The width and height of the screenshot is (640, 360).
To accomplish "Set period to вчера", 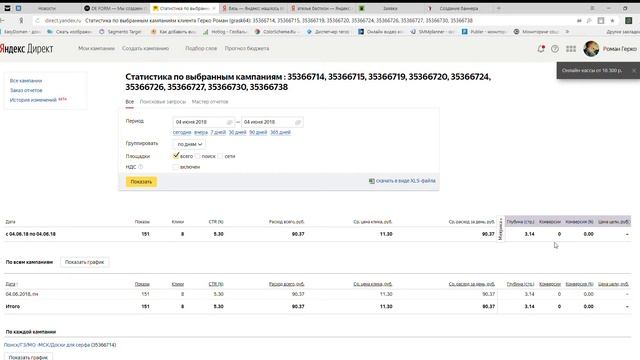I will coord(201,132).
